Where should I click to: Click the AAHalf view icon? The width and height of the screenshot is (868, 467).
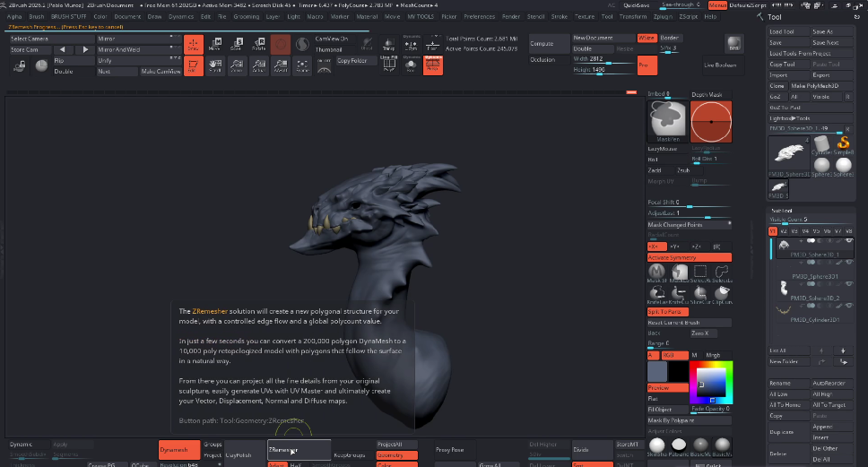coord(281,65)
